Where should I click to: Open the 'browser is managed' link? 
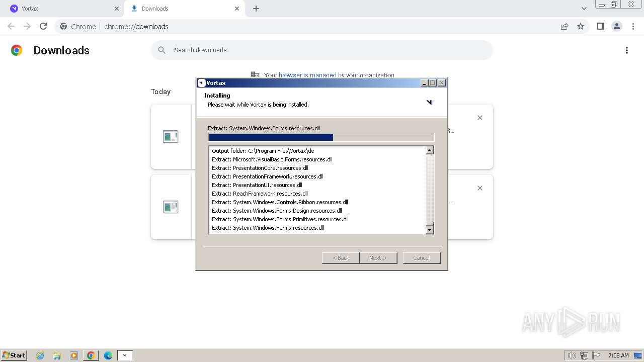click(307, 75)
